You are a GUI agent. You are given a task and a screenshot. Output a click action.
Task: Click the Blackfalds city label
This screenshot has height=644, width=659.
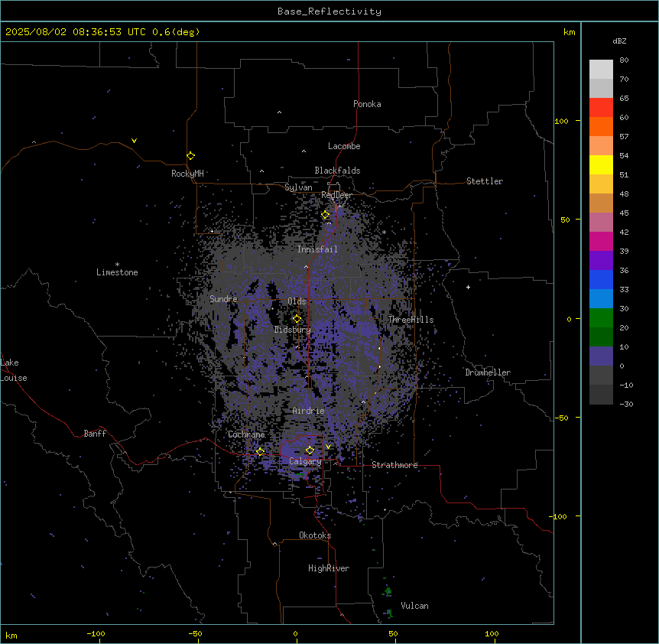337,171
